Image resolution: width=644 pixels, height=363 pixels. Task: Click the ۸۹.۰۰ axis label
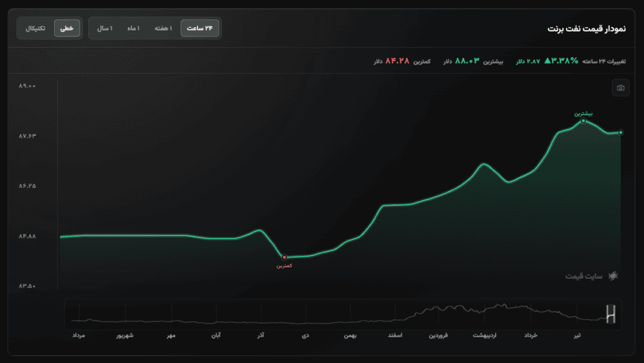click(x=27, y=86)
